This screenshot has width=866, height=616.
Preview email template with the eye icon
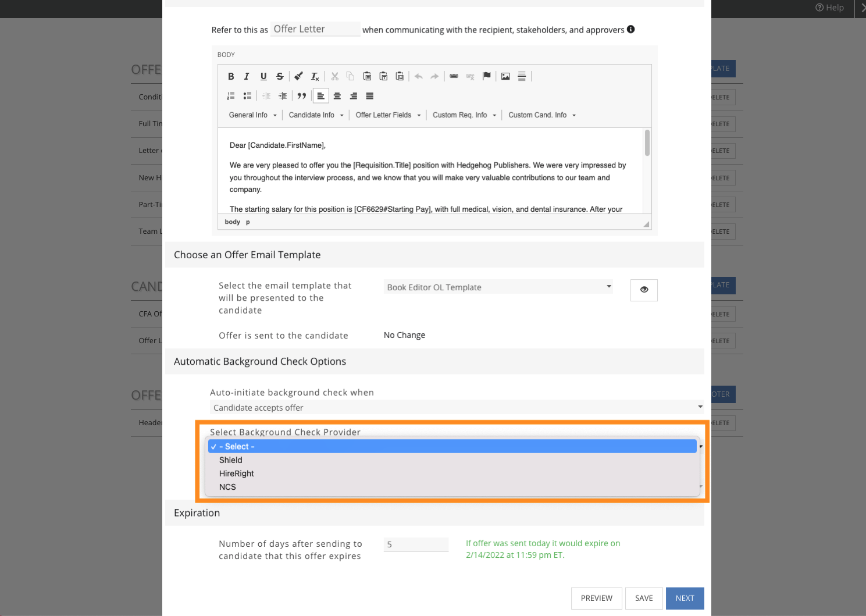click(x=644, y=290)
